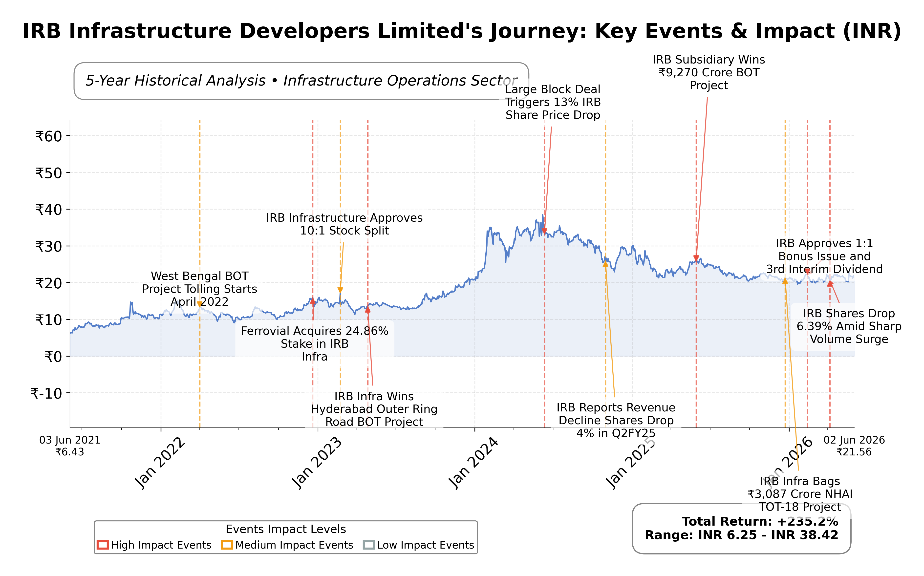Click the ₹40 y-axis label
This screenshot has width=924, height=576.
pos(49,210)
